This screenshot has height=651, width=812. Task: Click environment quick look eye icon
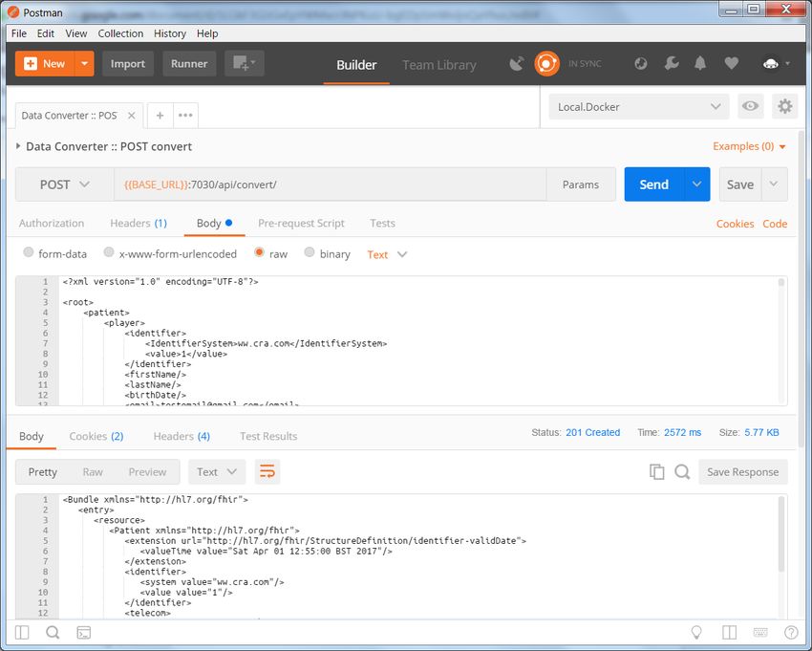pyautogui.click(x=750, y=106)
